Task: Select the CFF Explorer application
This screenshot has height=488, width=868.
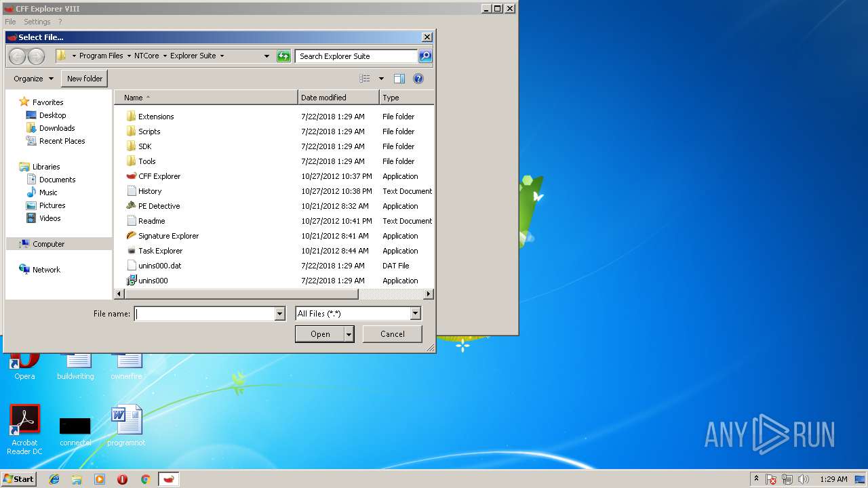Action: tap(159, 176)
